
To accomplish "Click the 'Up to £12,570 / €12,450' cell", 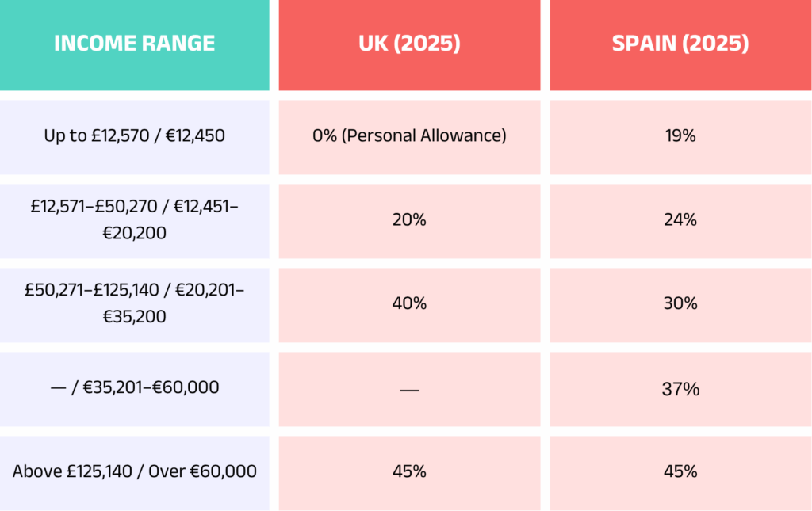I will click(134, 135).
